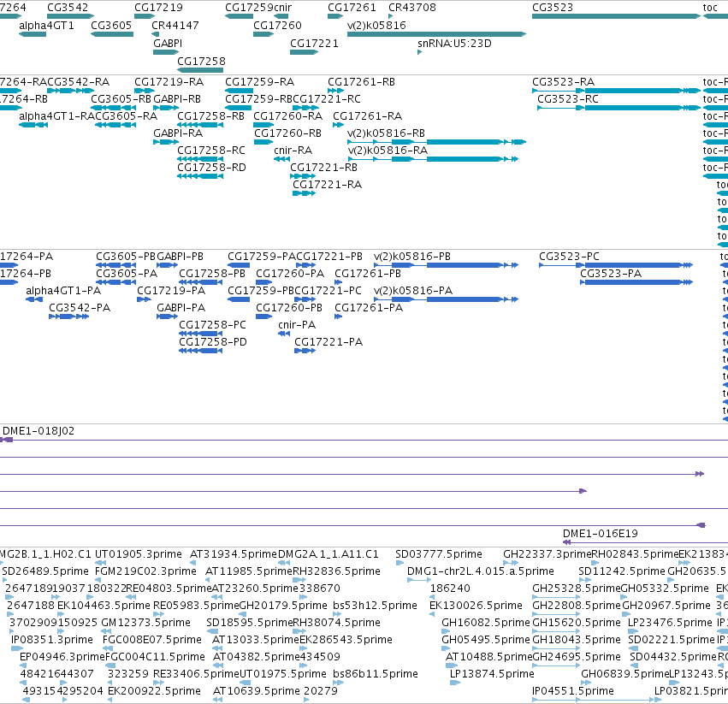Select the UT01905.3prime EST

[100, 563]
